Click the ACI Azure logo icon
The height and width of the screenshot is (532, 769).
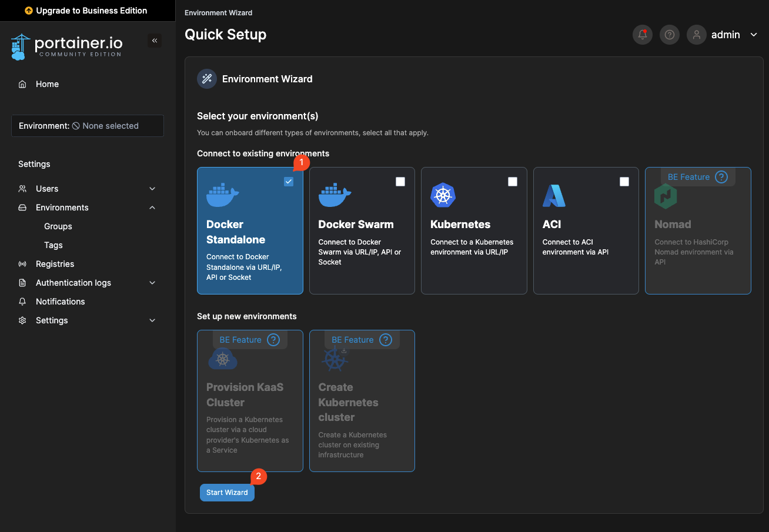(x=554, y=195)
